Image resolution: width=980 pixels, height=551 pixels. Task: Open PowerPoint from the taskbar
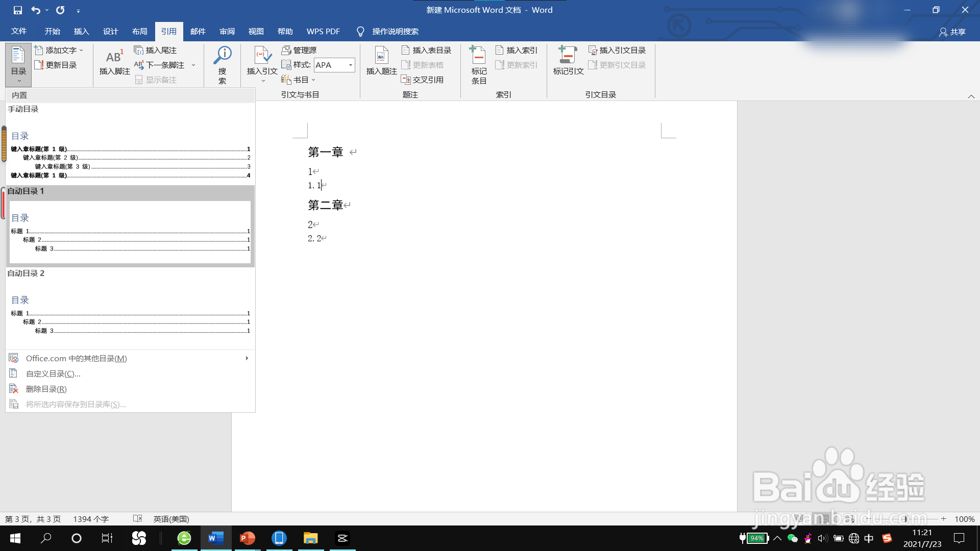[248, 538]
